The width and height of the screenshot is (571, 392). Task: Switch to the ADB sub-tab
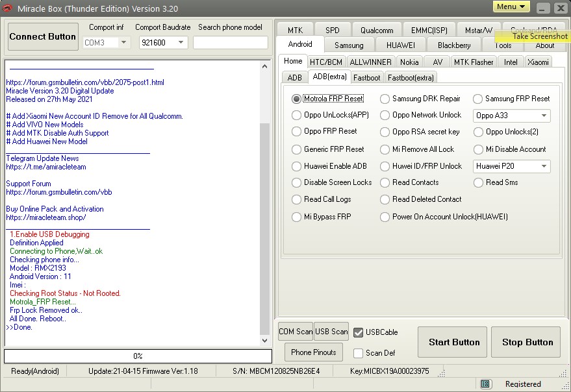[295, 77]
